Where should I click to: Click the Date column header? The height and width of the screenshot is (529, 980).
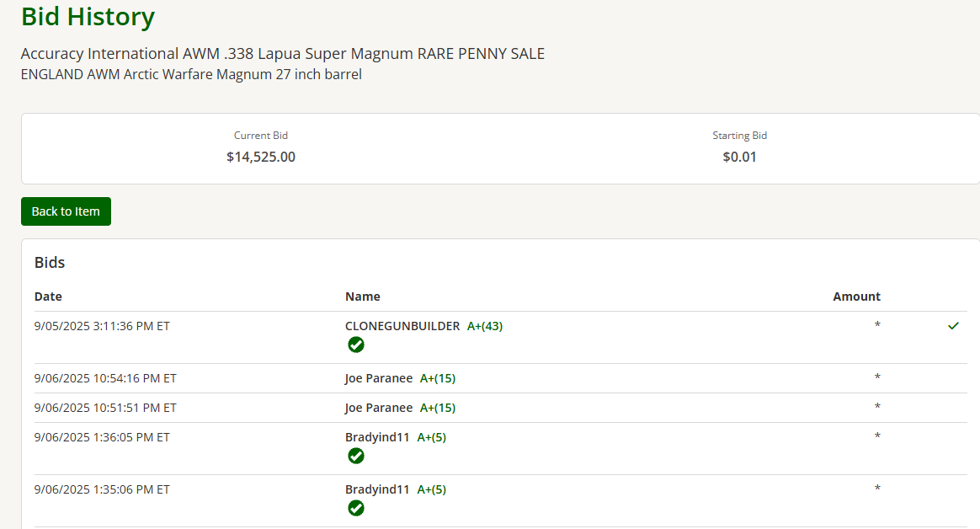point(48,297)
